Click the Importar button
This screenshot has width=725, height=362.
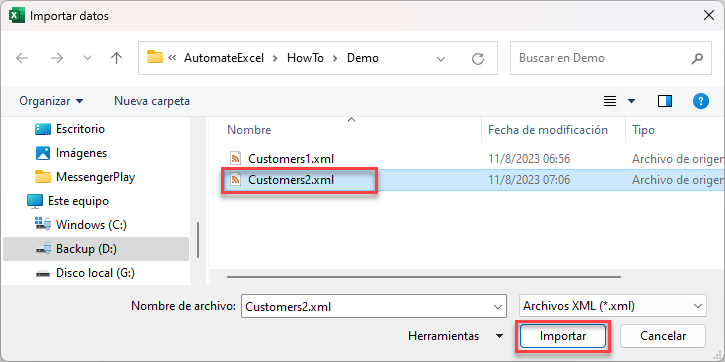pos(563,336)
